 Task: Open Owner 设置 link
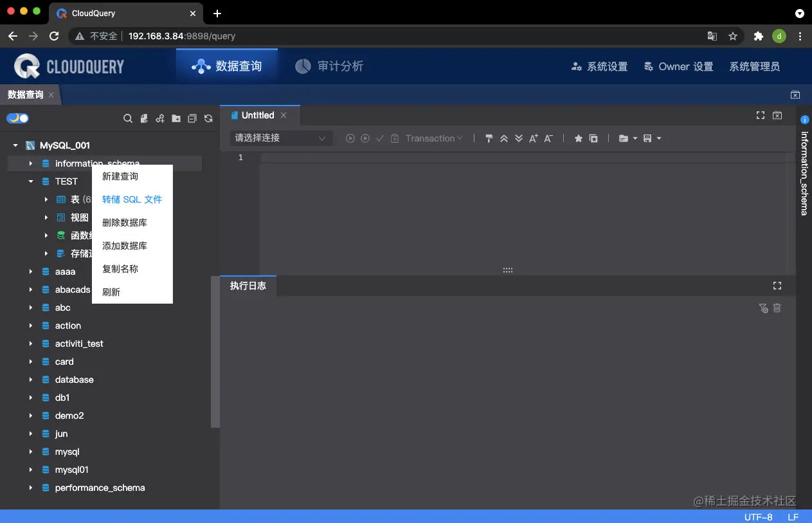click(678, 67)
